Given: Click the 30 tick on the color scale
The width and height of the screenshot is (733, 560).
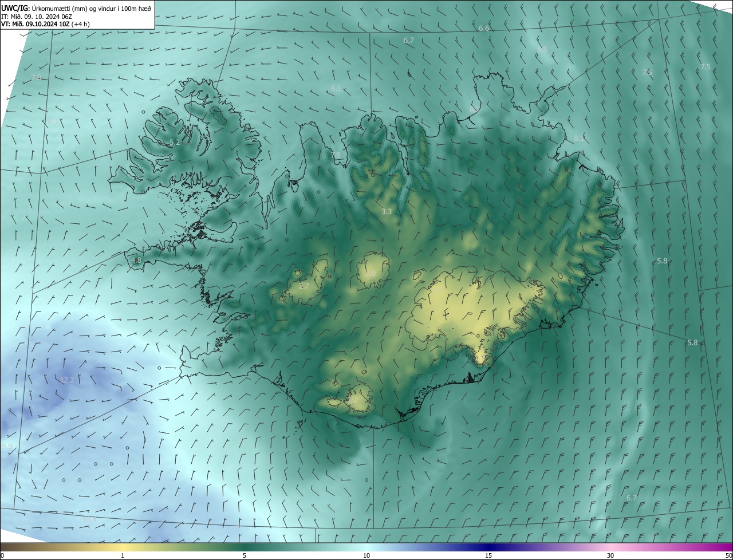Looking at the screenshot, I should (610, 555).
